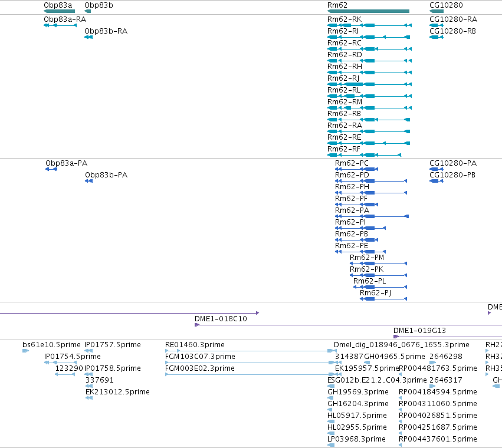Select EST IP01754.5prime
502x448 pixels.
[x=60, y=363]
